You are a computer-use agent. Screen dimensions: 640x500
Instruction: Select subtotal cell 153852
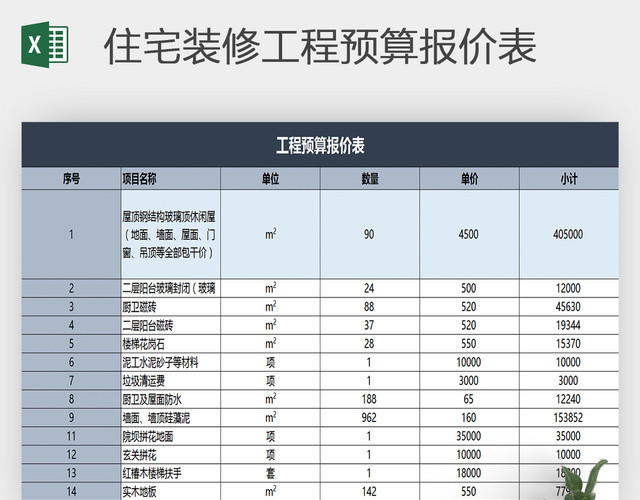point(569,418)
